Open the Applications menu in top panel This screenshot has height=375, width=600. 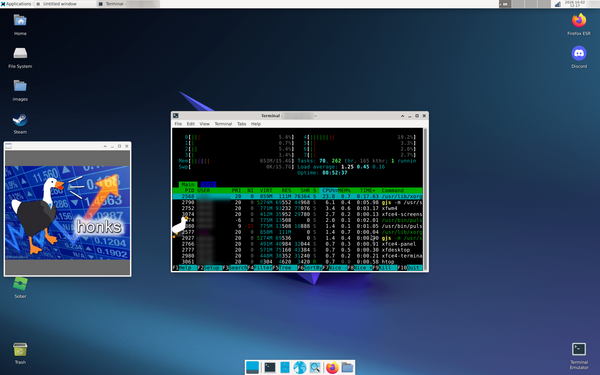tap(16, 4)
